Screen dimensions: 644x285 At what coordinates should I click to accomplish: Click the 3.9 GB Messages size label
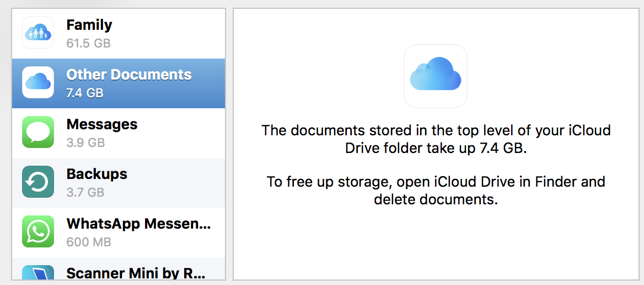pos(85,142)
